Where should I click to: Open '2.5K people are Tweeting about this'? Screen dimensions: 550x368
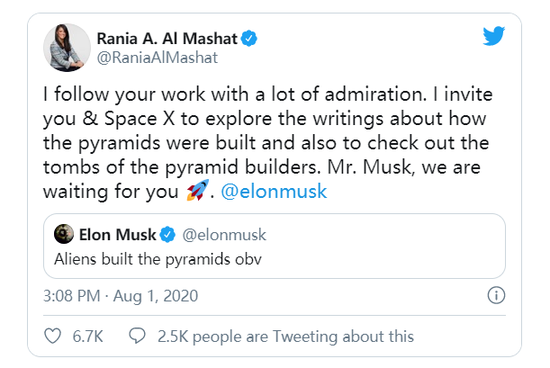[x=286, y=336]
